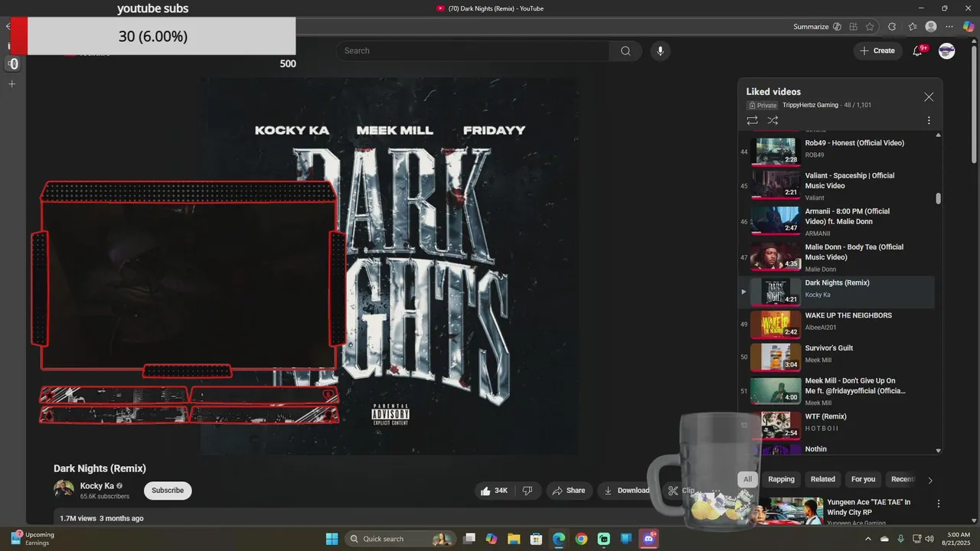Screen dimensions: 980x551
Task: Toggle shuffle playlist in Liked videos
Action: (773, 120)
